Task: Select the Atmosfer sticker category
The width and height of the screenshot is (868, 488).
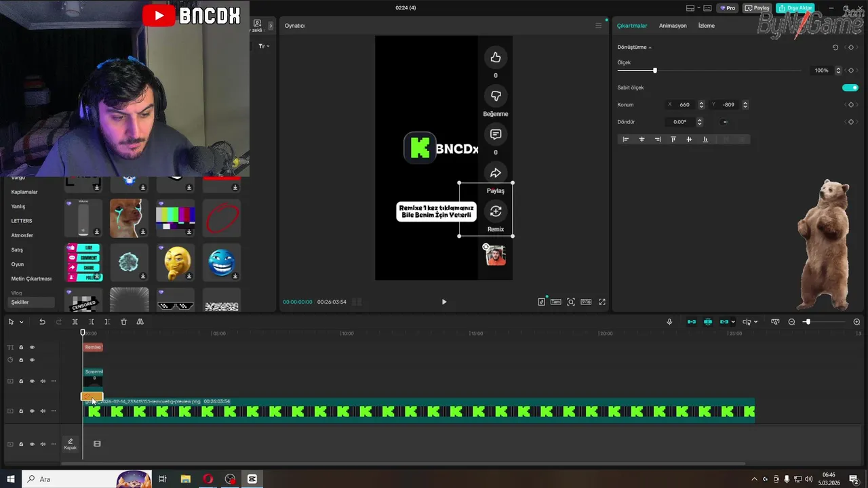Action: coord(22,235)
